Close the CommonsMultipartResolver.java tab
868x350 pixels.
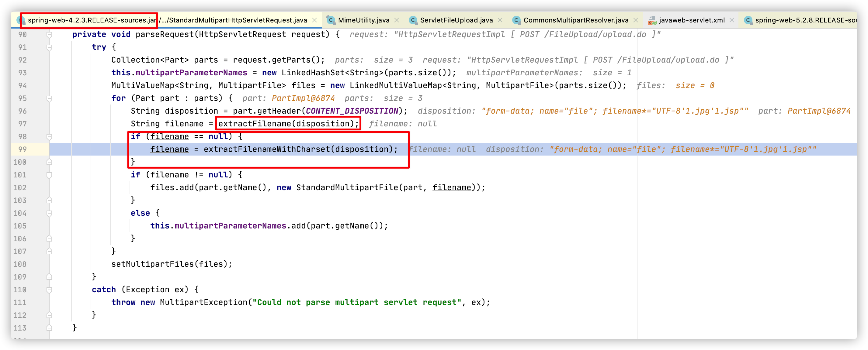click(636, 20)
